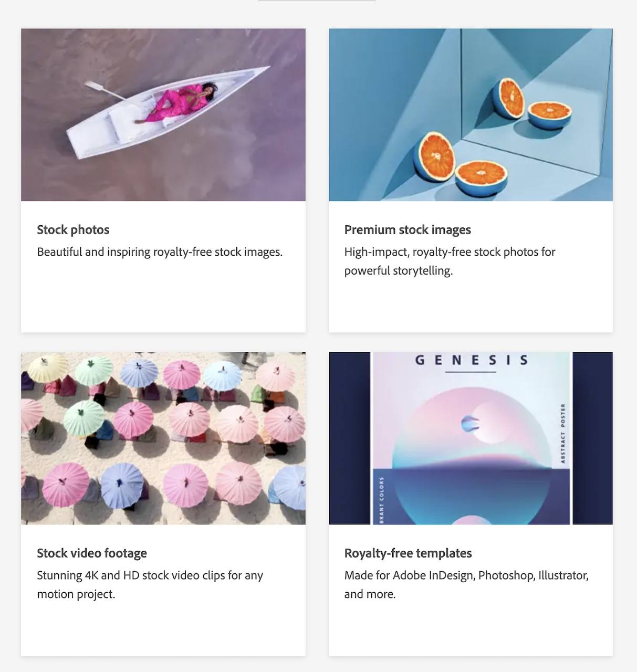Select the "Made for Adobe InDesign" description
The image size is (637, 672).
(466, 585)
